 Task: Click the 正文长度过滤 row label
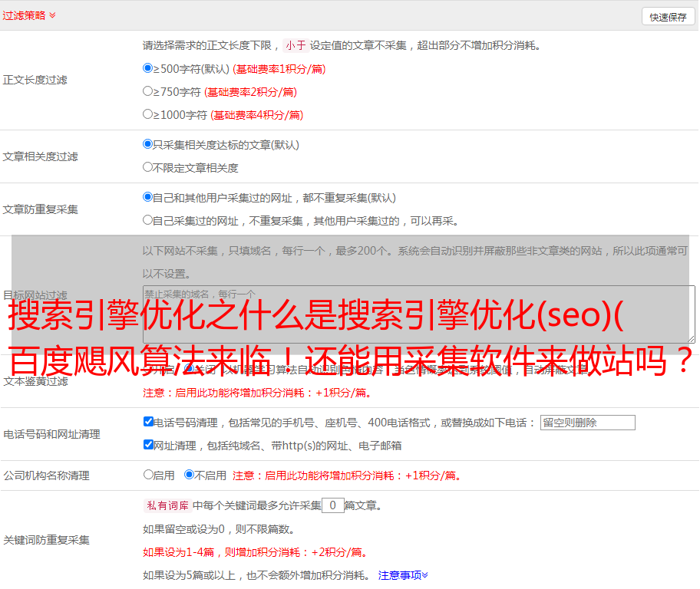(x=35, y=80)
